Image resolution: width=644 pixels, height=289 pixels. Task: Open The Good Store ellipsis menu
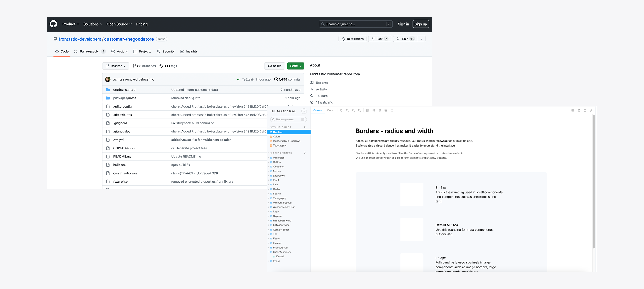pyautogui.click(x=304, y=111)
